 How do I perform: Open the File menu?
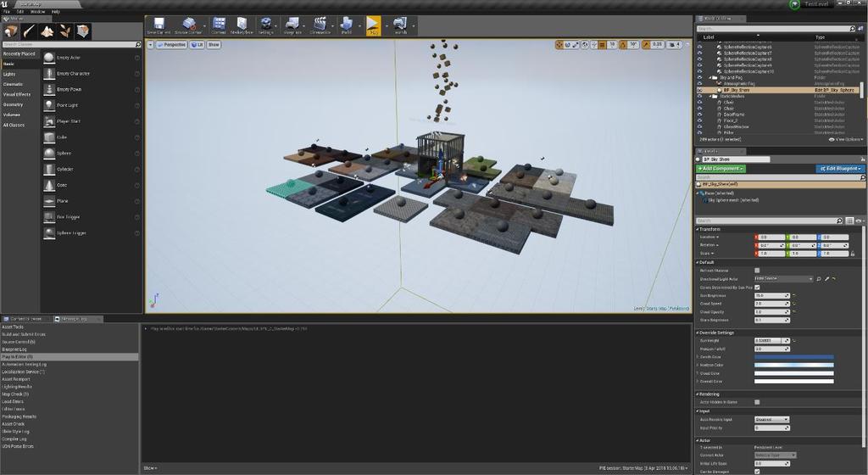[x=7, y=12]
